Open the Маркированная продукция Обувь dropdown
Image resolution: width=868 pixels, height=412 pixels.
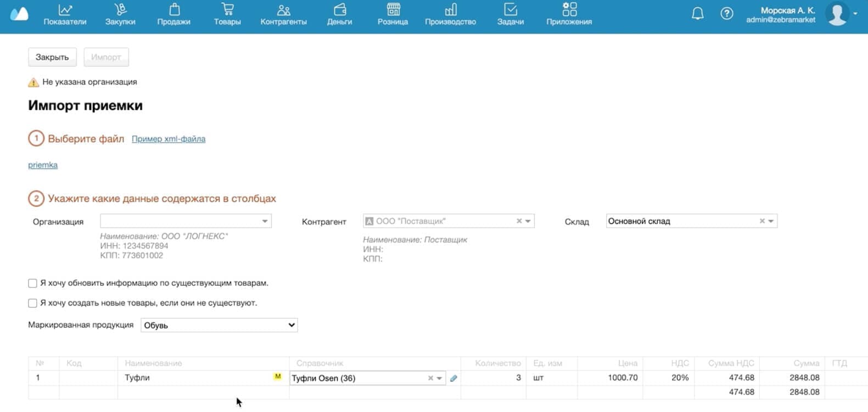219,325
